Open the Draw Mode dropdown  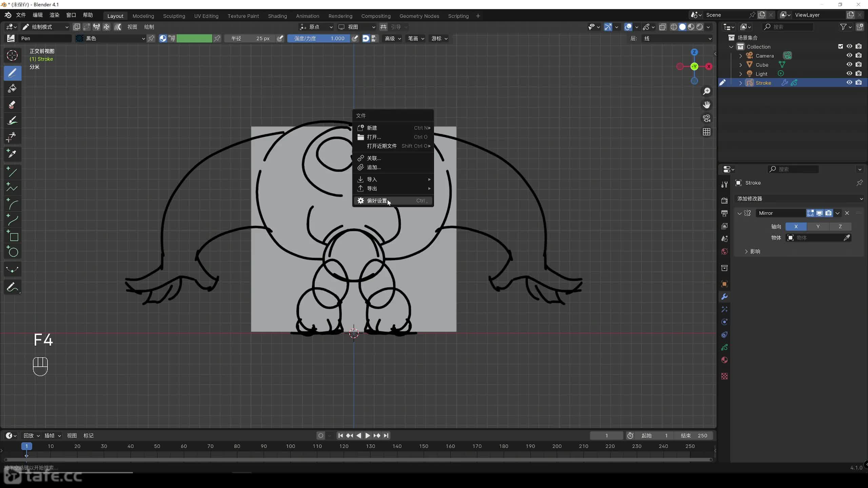(x=45, y=27)
